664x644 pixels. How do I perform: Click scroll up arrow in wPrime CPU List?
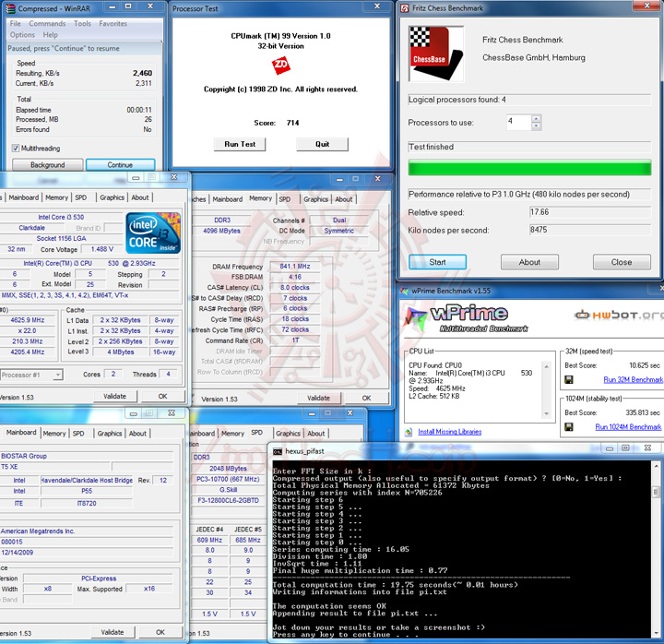(546, 366)
